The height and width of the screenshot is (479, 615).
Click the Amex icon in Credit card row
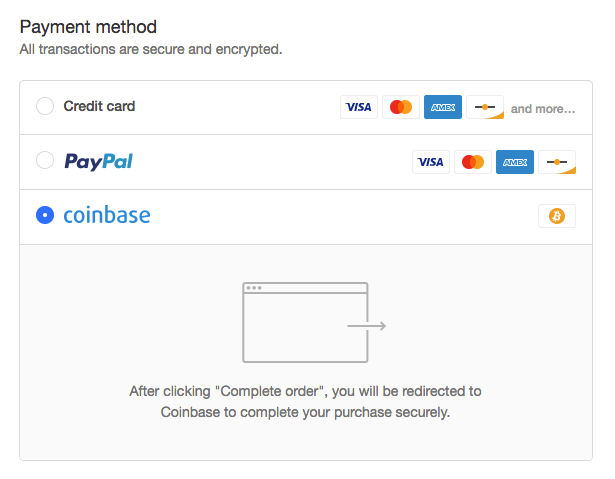443,107
